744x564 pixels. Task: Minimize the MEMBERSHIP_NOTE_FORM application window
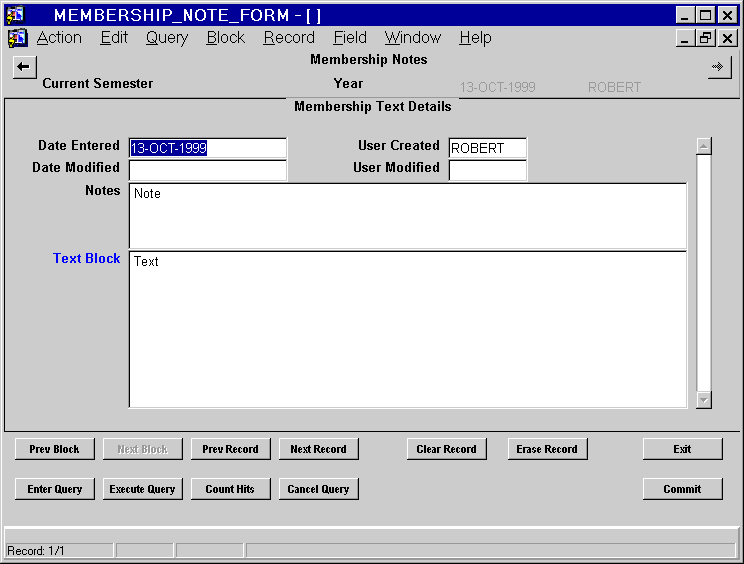(685, 15)
